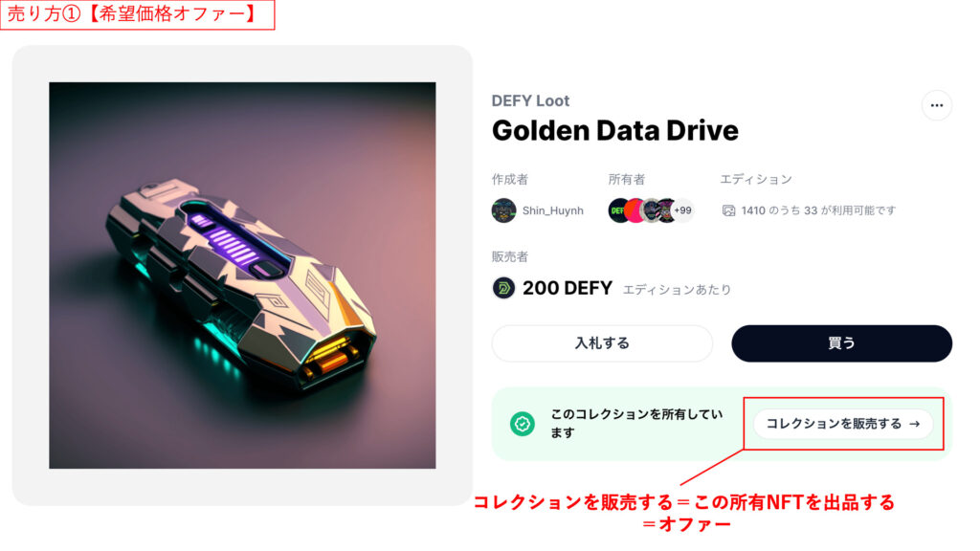Click creator Shin_Huynh's avatar

(503, 210)
